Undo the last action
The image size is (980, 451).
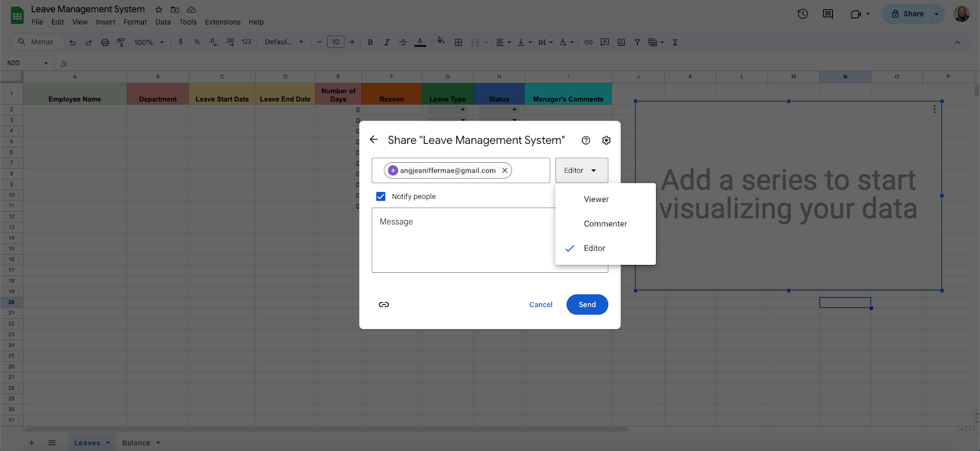pyautogui.click(x=72, y=42)
